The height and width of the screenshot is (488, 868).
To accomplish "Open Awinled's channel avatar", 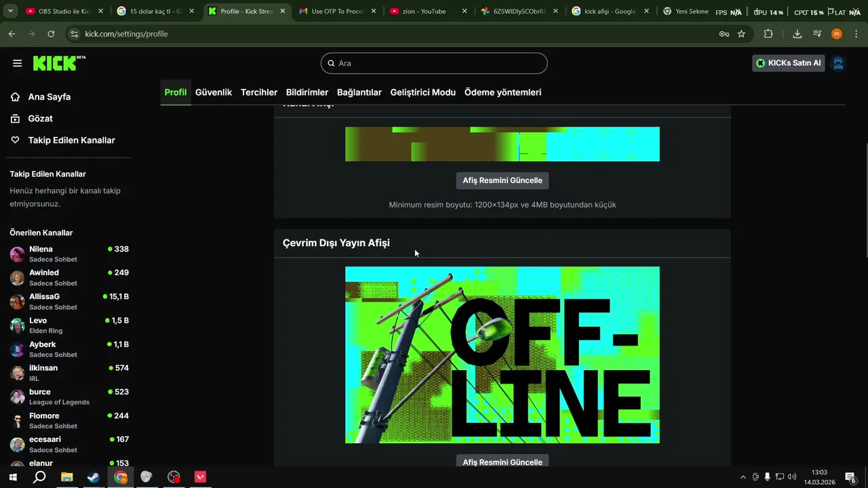I will click(18, 278).
